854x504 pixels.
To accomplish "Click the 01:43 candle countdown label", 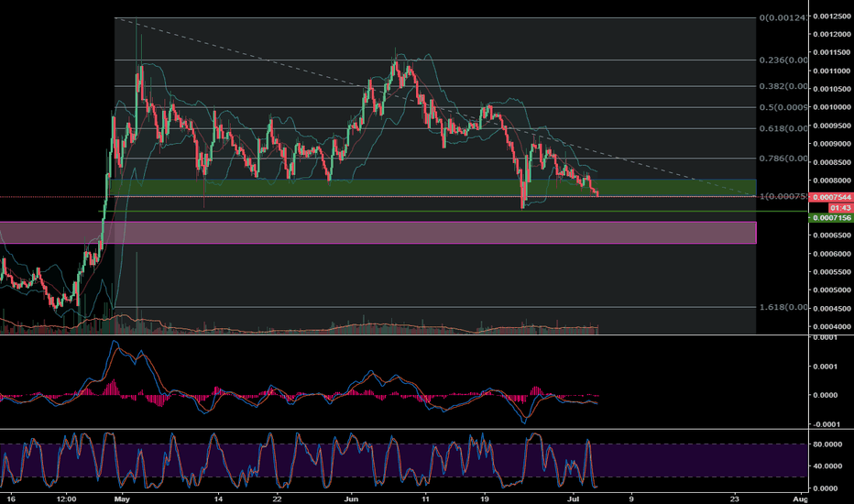I will (x=840, y=208).
